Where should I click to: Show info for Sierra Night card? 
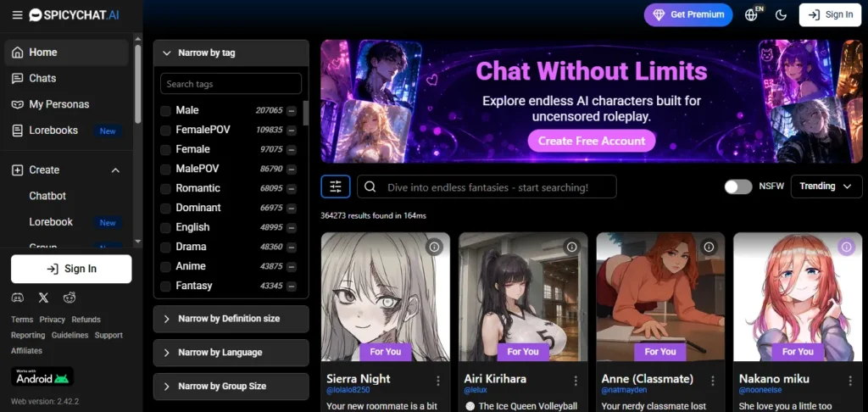(x=435, y=247)
